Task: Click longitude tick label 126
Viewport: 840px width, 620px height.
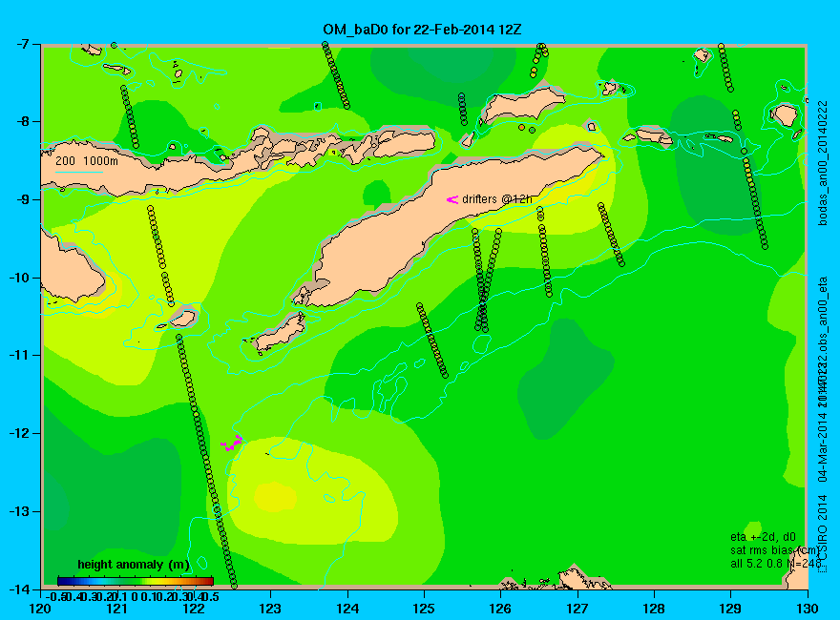Action: coord(500,609)
